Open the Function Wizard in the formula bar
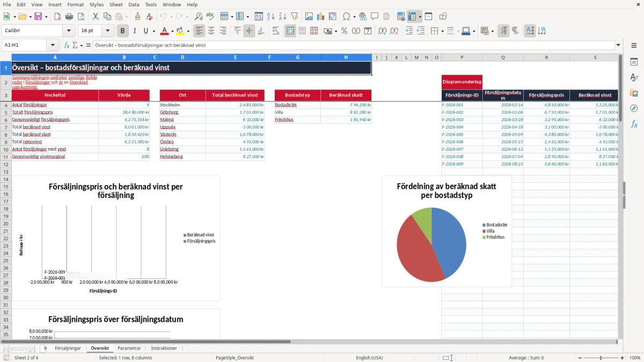Viewport: 644px width, 362px height. 67,46
